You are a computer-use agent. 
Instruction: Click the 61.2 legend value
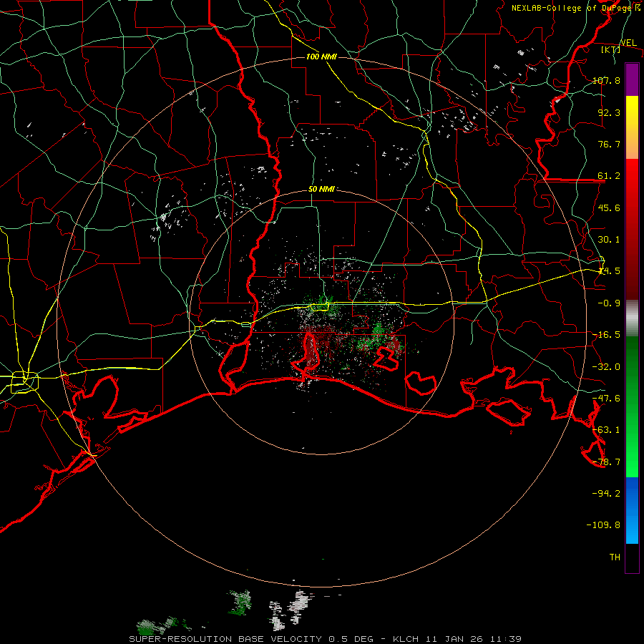[x=609, y=176]
